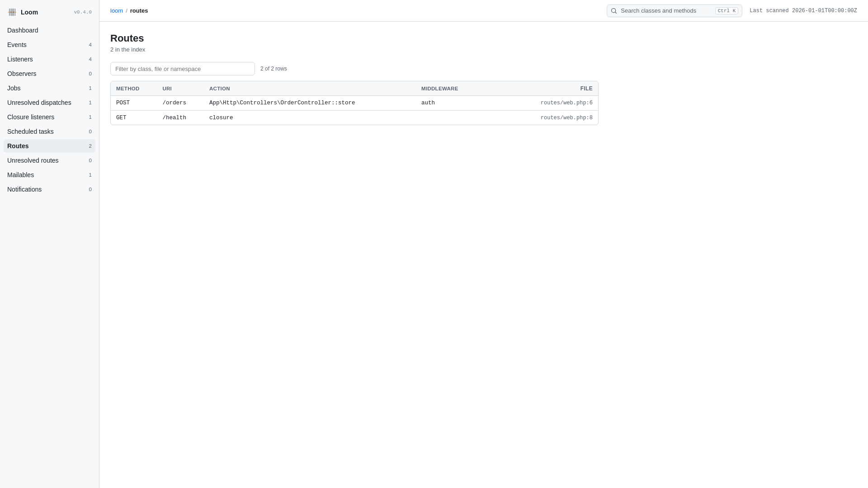This screenshot has width=868, height=488.
Task: Click the /orders URI cell
Action: point(175,103)
